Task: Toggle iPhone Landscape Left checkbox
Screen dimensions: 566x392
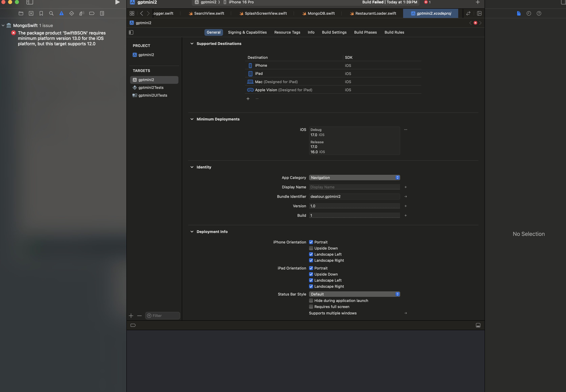Action: pos(311,254)
